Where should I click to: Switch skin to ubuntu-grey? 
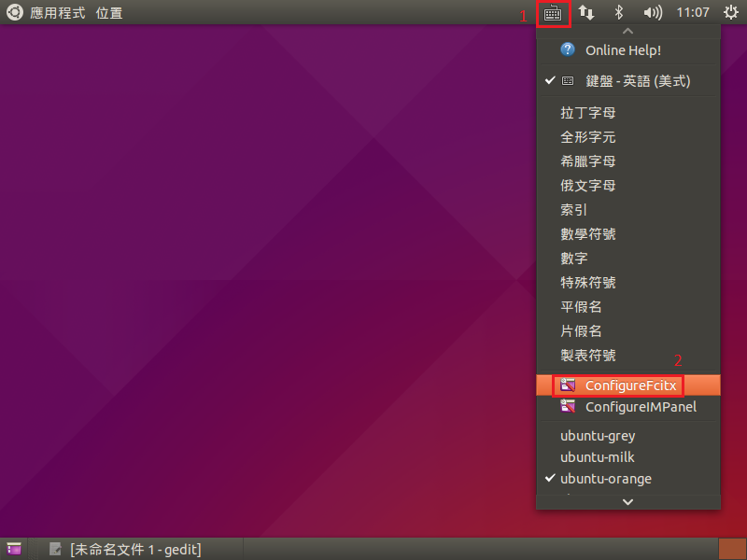(598, 435)
